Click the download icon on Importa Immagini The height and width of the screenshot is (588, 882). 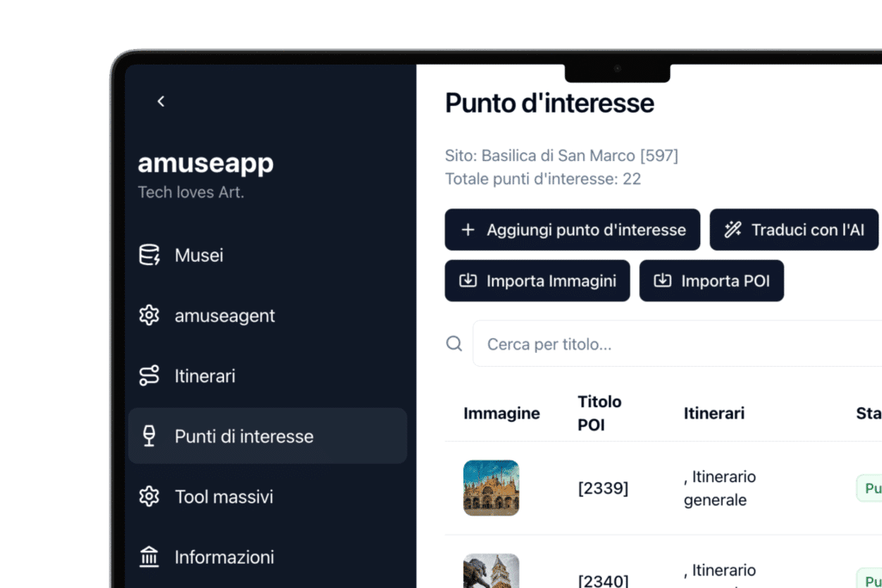click(468, 281)
